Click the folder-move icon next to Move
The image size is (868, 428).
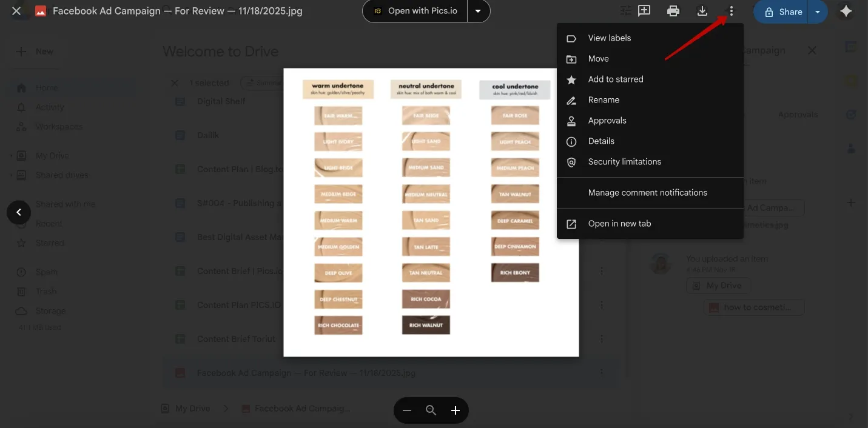point(571,59)
